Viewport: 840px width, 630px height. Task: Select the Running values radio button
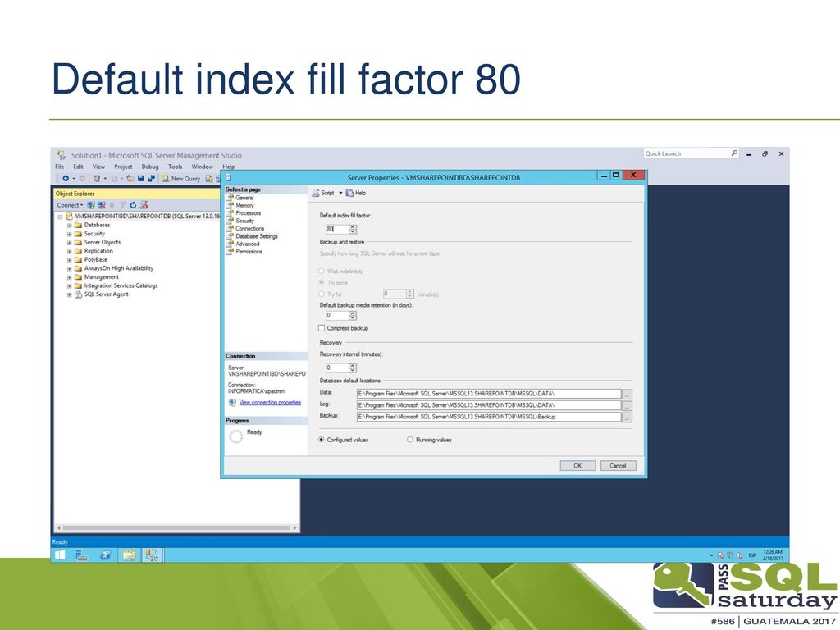(x=410, y=440)
